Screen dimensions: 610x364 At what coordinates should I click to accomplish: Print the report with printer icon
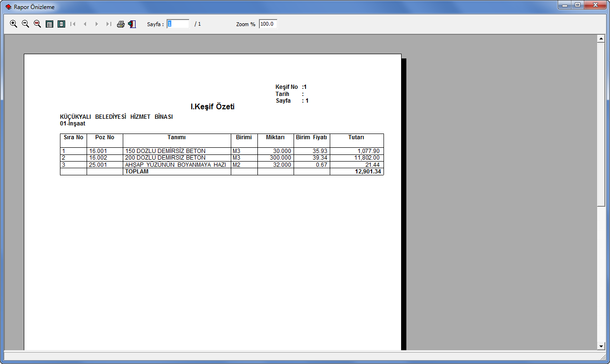[121, 24]
